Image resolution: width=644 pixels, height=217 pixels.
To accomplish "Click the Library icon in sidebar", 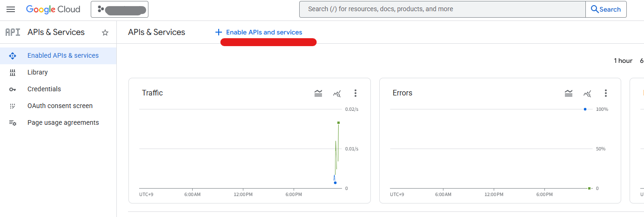I will click(13, 72).
